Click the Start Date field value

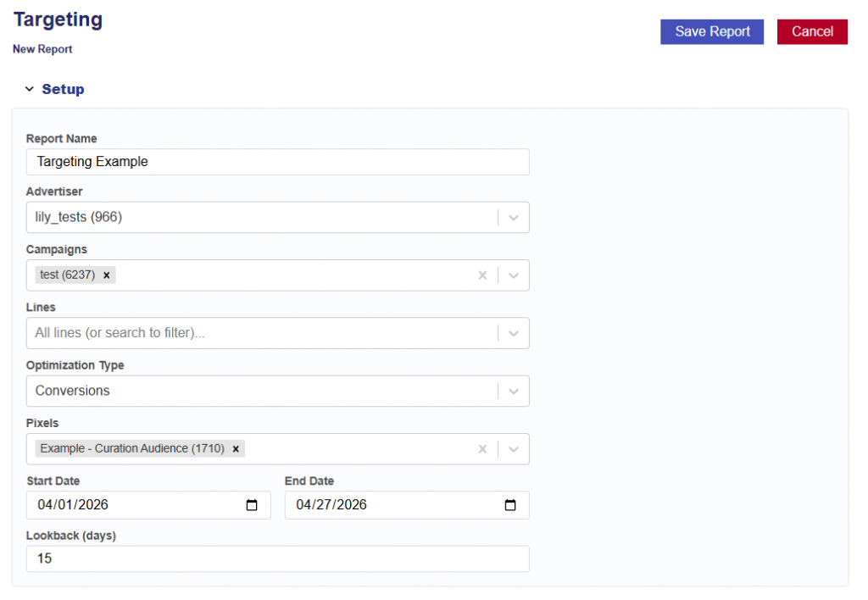point(74,505)
